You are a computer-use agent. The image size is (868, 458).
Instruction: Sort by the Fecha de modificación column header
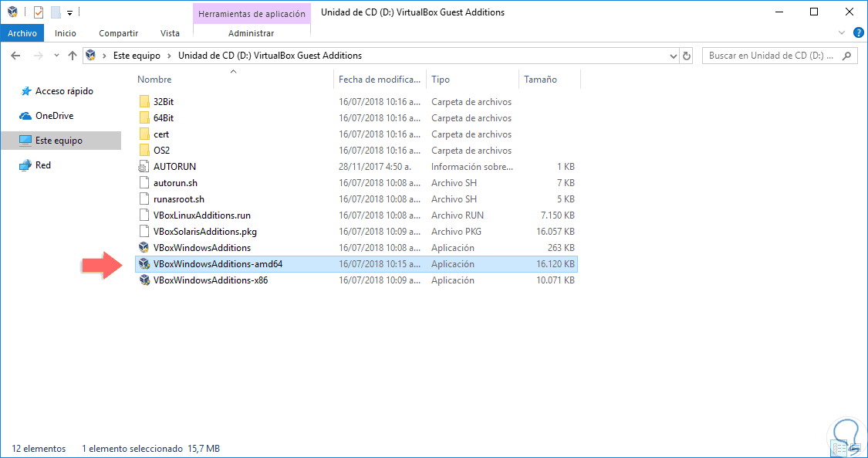(x=380, y=80)
